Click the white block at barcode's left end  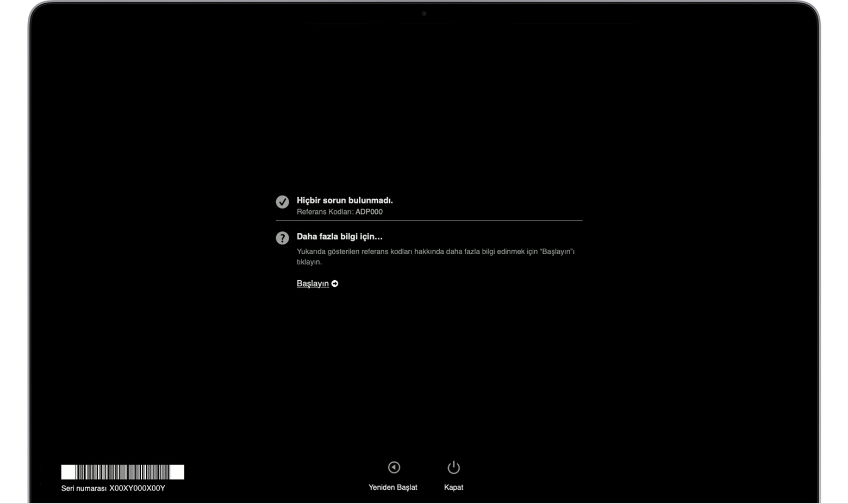coord(68,472)
